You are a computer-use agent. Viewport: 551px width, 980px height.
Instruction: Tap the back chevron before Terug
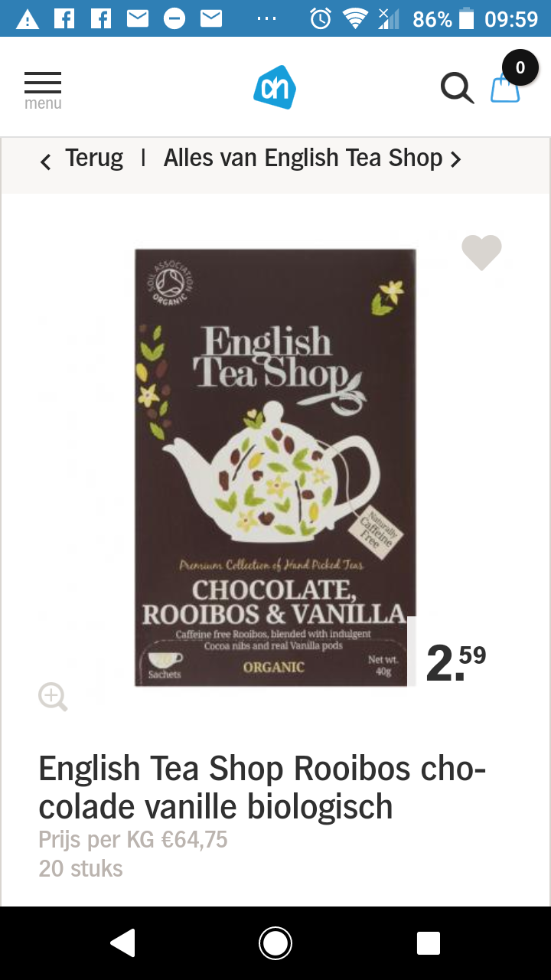[46, 162]
